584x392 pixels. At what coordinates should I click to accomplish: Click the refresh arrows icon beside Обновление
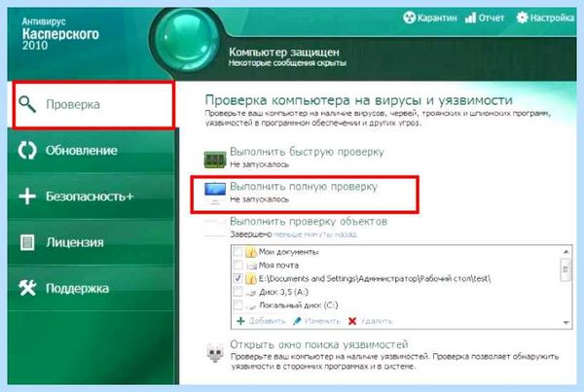pyautogui.click(x=27, y=151)
